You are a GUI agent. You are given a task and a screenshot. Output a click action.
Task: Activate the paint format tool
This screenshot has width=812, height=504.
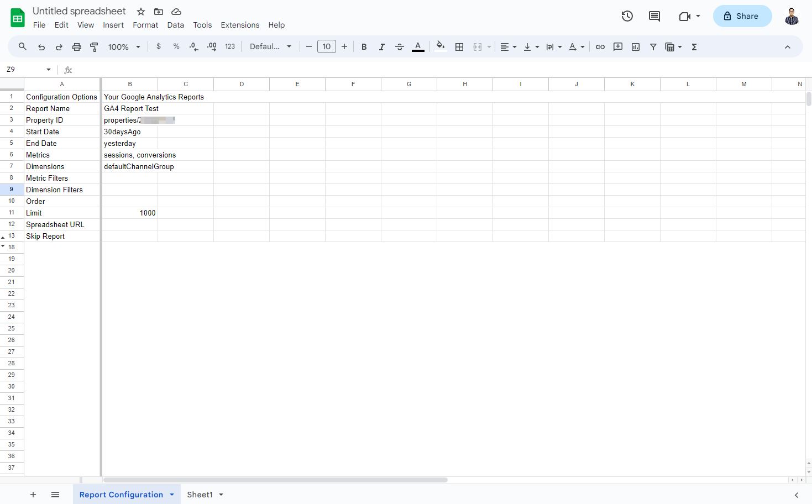[95, 47]
